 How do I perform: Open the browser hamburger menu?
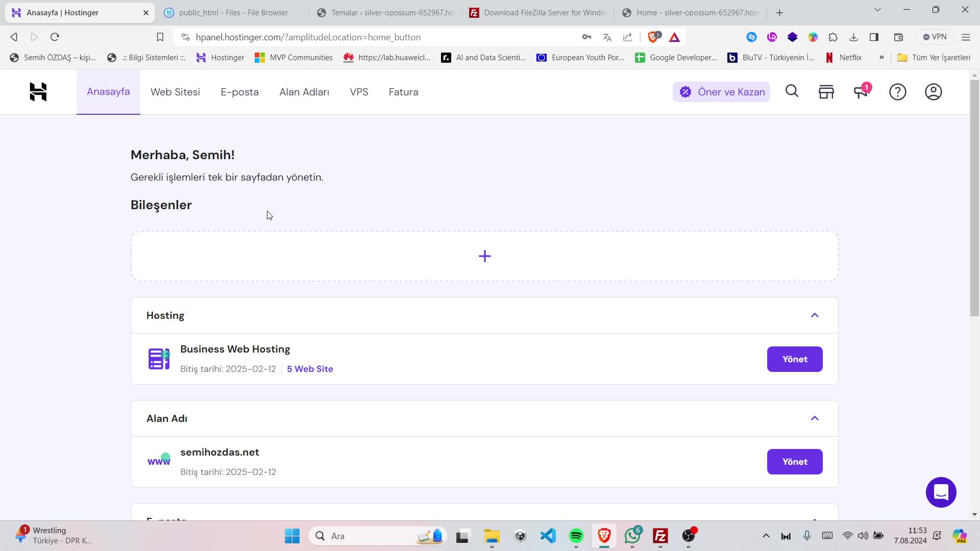click(x=966, y=37)
